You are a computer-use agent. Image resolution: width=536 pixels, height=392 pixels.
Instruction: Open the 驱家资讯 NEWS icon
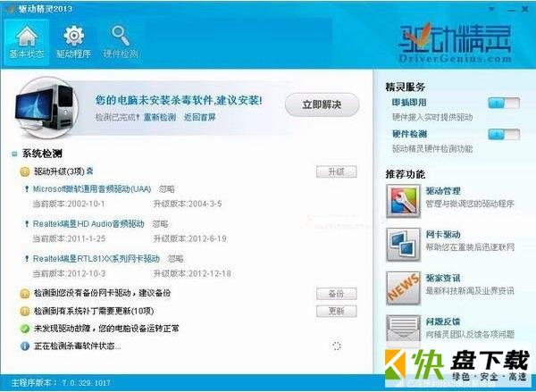click(x=403, y=288)
